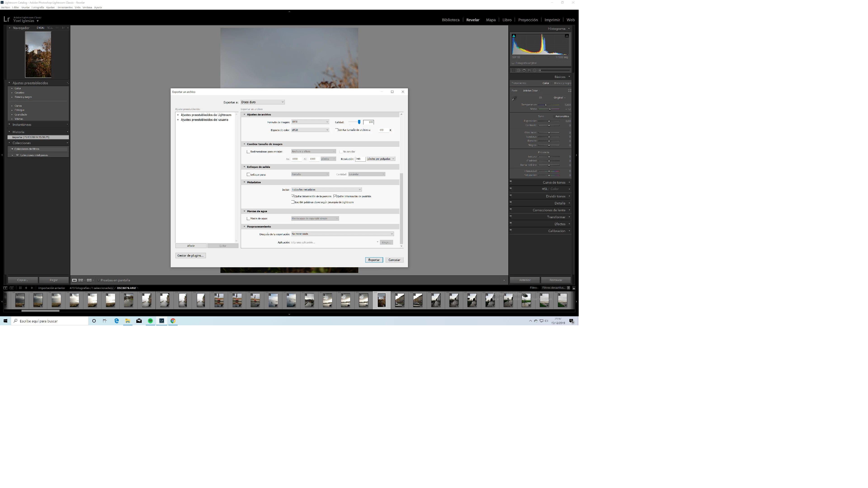Screen dimensions: 868x488
Task: Select the white balance eyedropper tool
Action: 514,99
